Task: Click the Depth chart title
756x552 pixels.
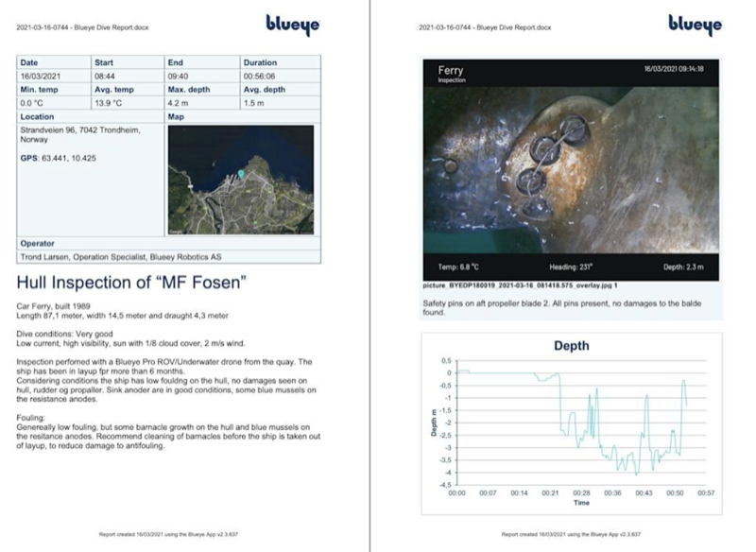Action: click(571, 346)
